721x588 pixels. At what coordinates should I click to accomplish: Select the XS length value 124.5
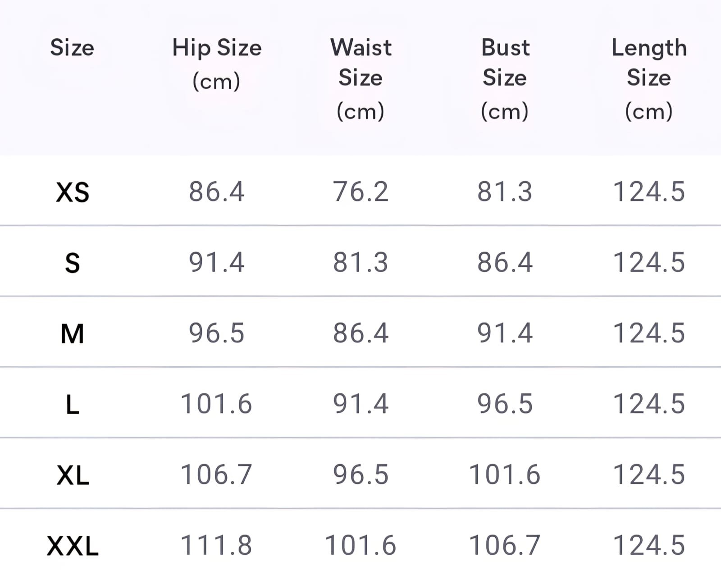coord(649,191)
